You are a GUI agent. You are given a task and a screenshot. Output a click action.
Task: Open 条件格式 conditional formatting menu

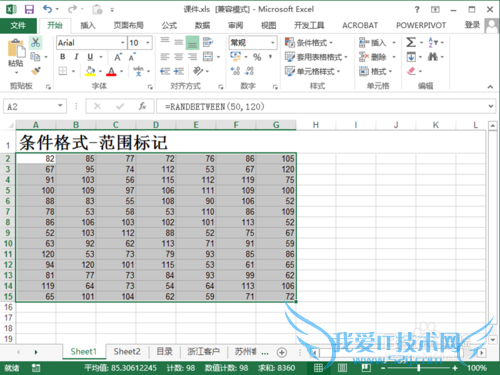click(309, 43)
